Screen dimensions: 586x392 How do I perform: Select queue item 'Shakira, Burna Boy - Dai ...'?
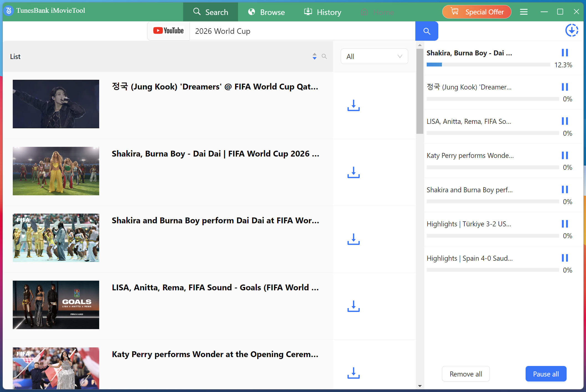(x=469, y=53)
